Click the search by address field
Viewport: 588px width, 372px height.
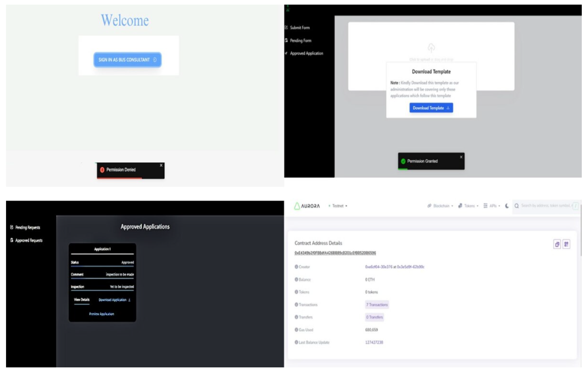coord(545,206)
